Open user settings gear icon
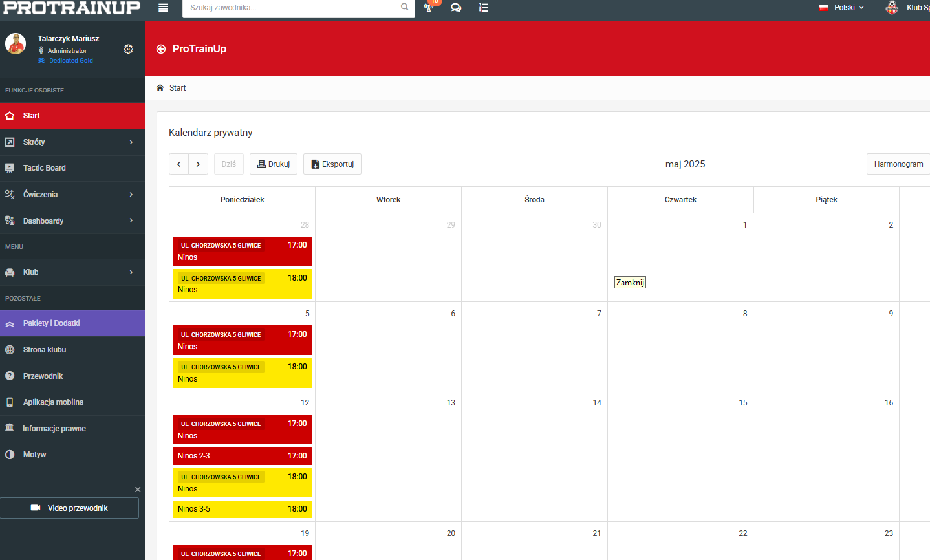 pyautogui.click(x=129, y=49)
